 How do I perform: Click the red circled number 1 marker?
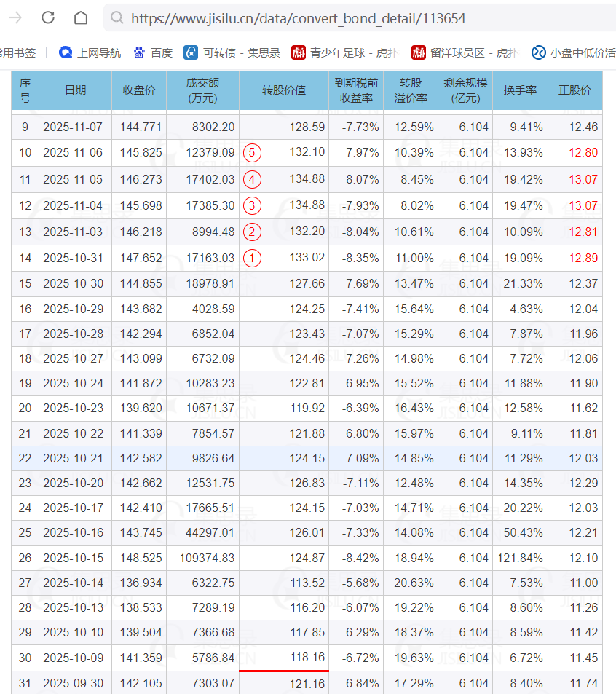252,258
